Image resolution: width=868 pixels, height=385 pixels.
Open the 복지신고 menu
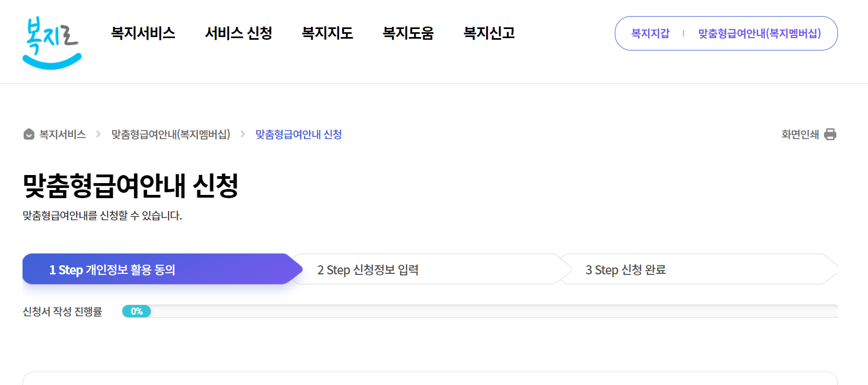489,33
